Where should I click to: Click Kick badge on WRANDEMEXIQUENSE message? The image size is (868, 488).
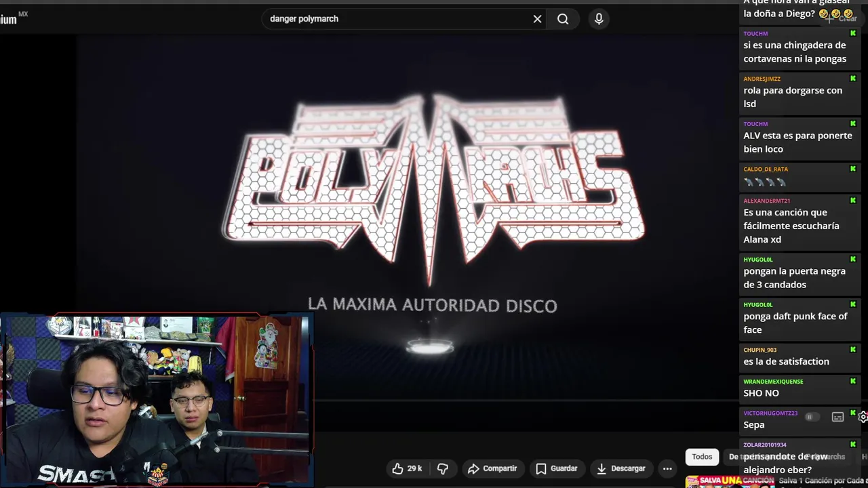click(x=853, y=382)
